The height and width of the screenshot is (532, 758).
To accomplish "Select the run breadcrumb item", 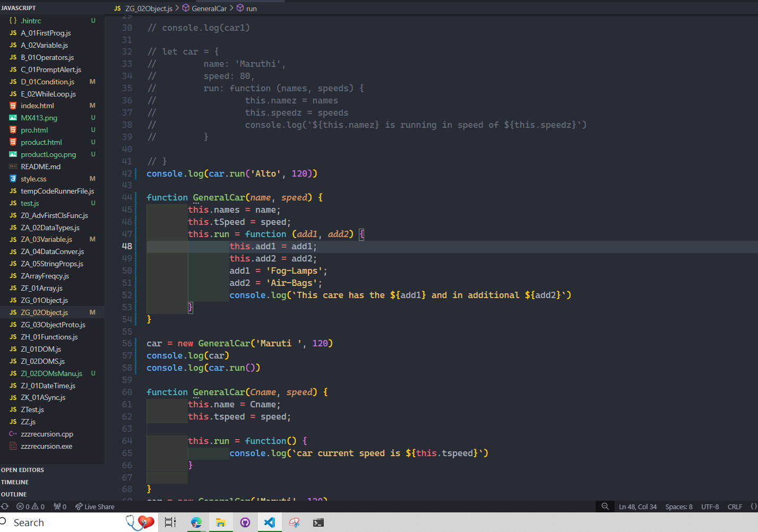I will click(x=251, y=8).
